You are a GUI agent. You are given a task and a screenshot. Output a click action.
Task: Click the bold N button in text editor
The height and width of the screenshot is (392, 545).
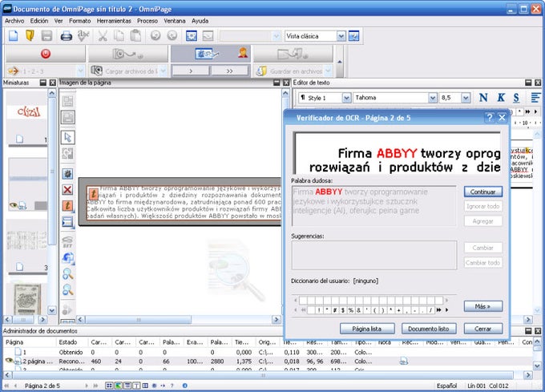click(483, 98)
